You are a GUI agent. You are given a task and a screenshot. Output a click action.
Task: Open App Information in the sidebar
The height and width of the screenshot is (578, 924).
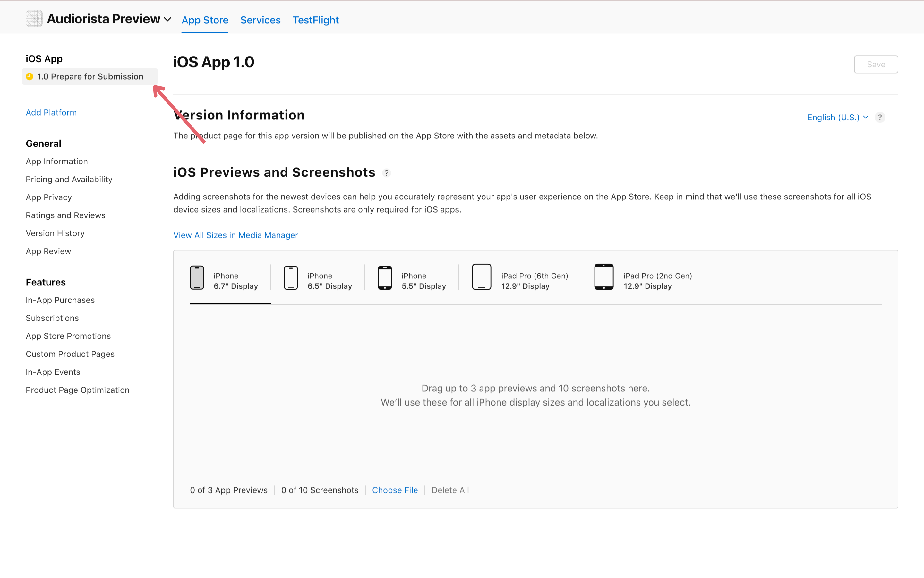57,161
